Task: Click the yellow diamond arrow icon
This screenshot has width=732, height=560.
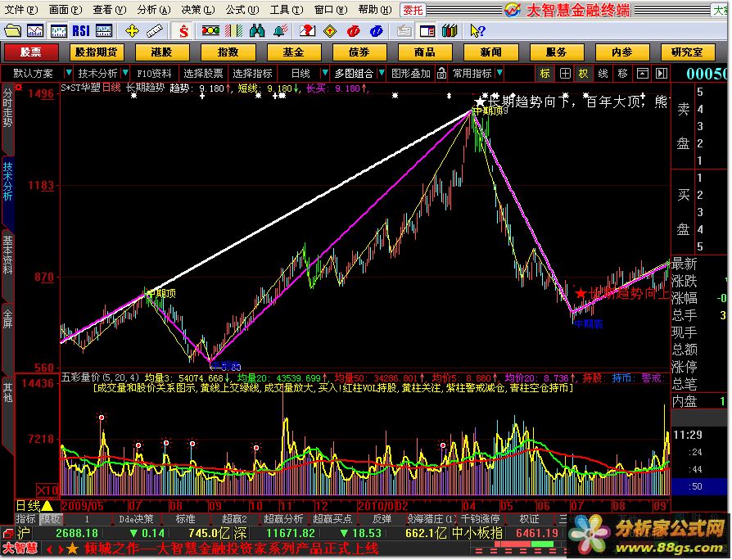Action: tap(330, 31)
